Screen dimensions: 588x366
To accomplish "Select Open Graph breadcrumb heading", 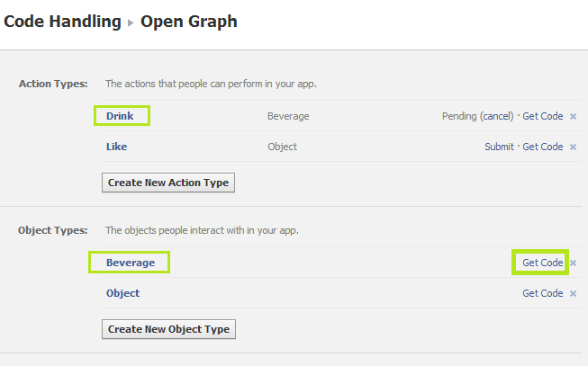I will tap(188, 22).
